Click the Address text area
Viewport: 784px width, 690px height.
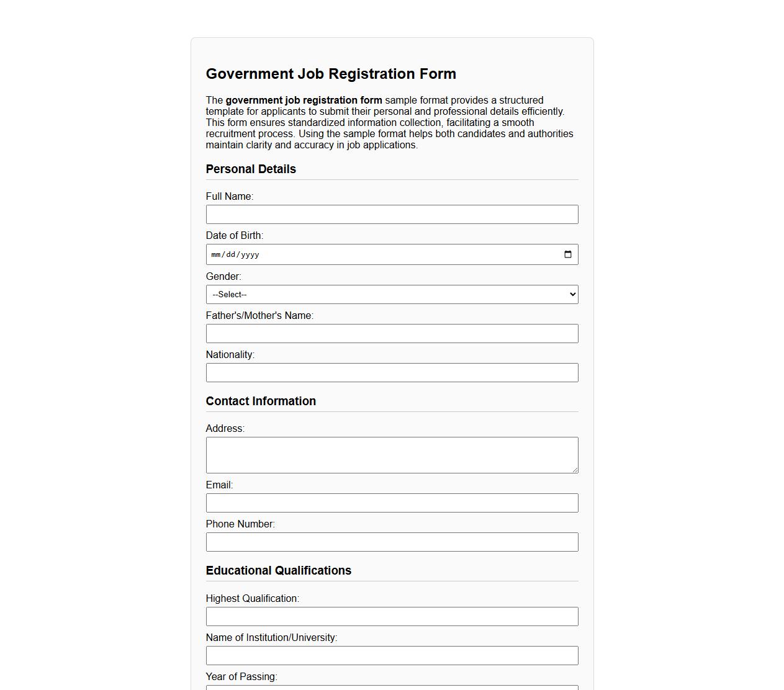pos(392,454)
